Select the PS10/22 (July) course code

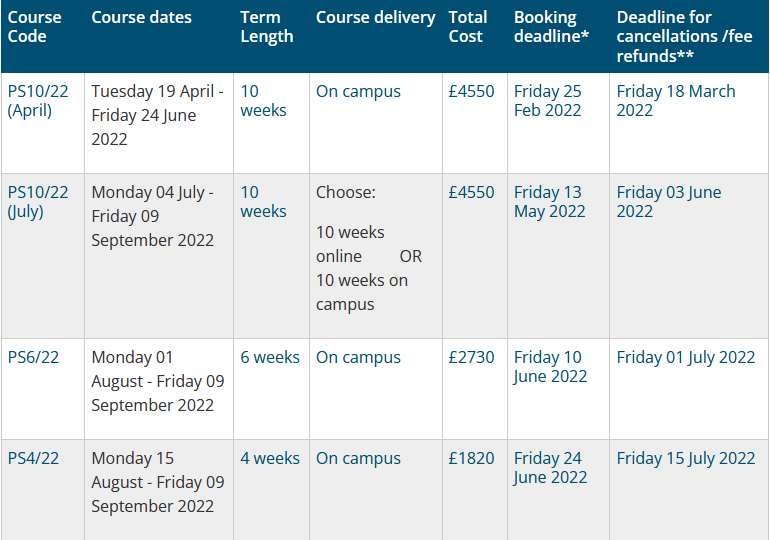click(x=38, y=202)
